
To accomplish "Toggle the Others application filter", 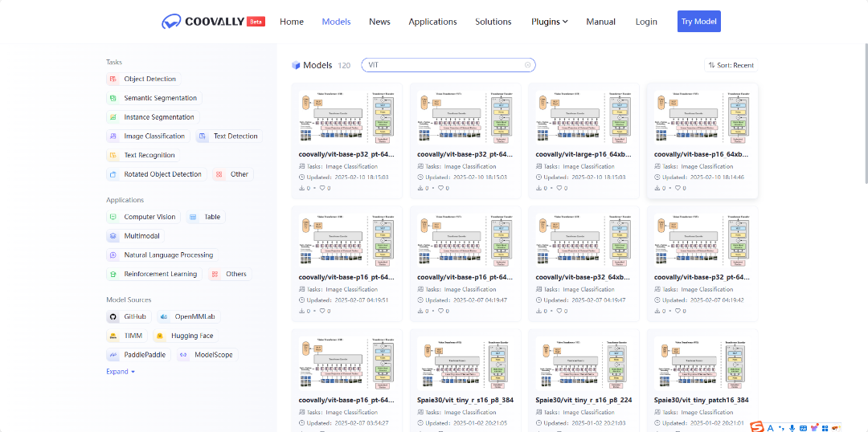I will click(x=231, y=275).
